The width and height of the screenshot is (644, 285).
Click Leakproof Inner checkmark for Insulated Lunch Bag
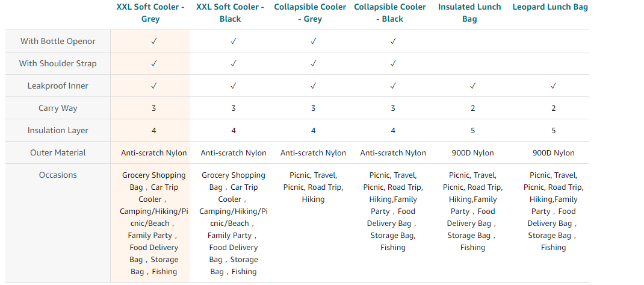[x=473, y=86]
